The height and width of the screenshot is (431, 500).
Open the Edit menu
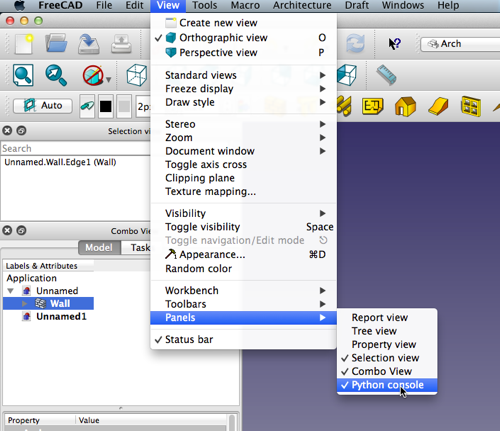pyautogui.click(x=135, y=5)
